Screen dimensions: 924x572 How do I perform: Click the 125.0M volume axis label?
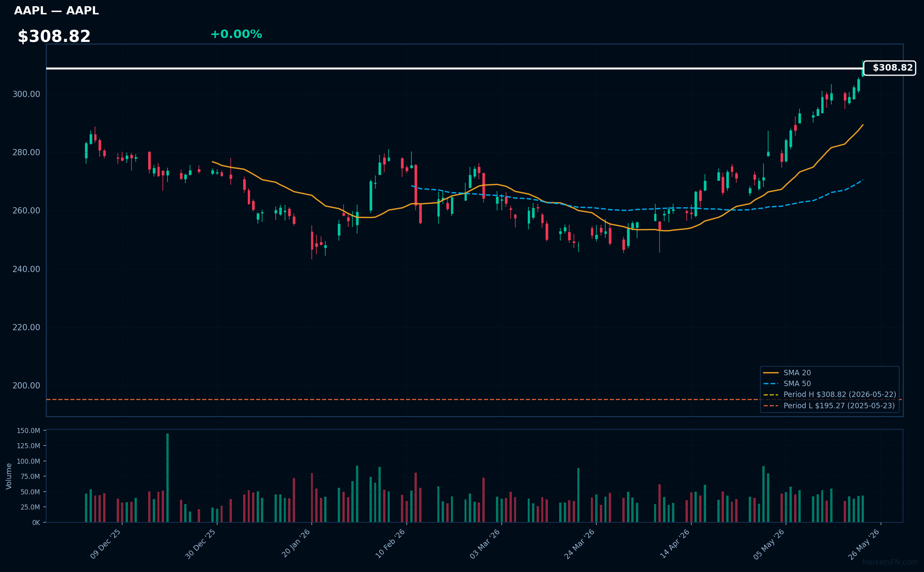click(x=28, y=446)
